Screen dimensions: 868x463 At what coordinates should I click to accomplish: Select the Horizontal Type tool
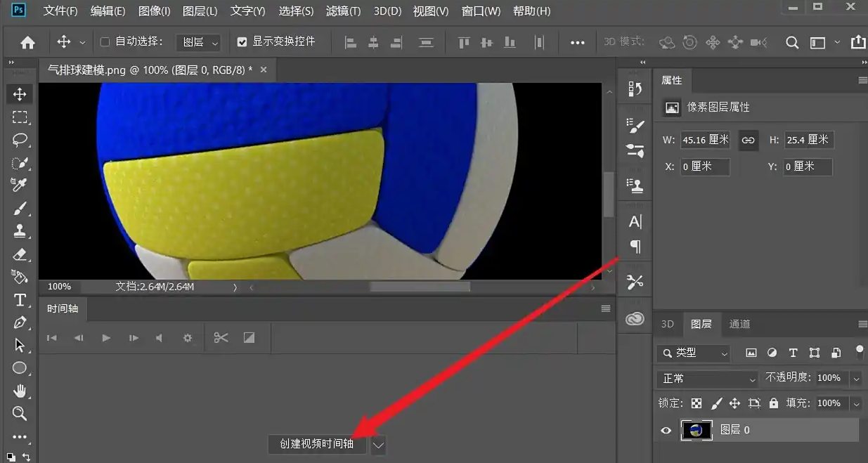(20, 300)
